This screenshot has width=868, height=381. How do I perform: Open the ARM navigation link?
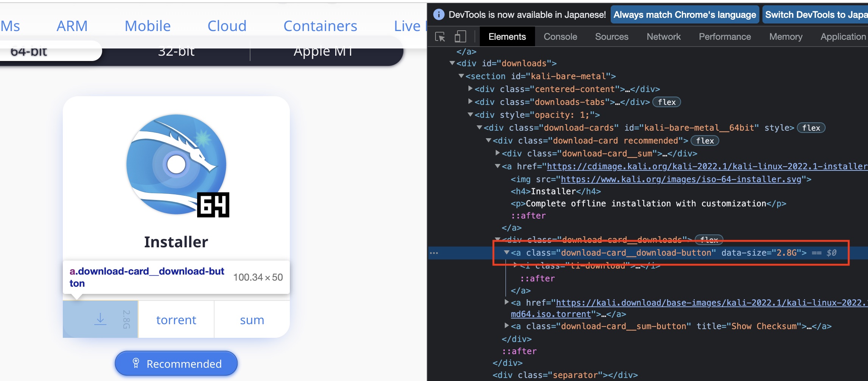tap(72, 26)
